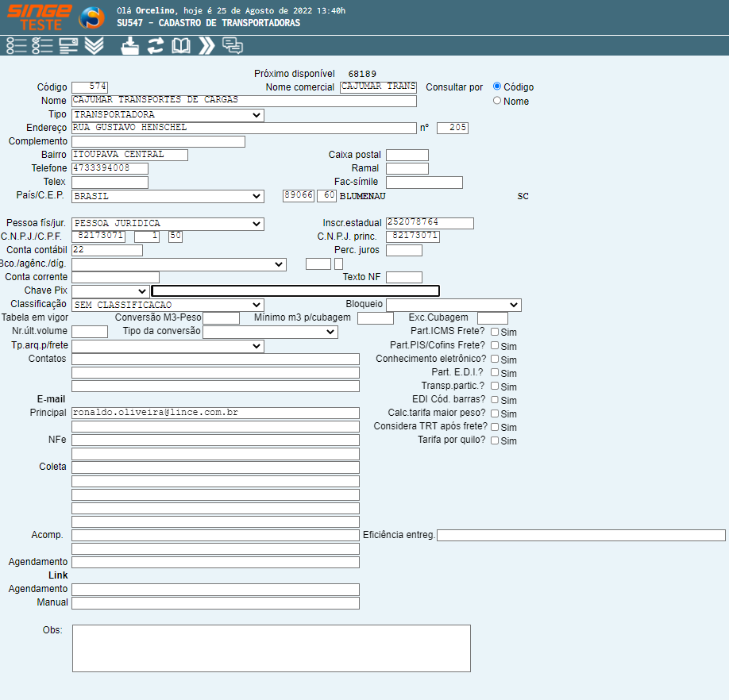Check Considera TRT após frete Sim checkbox

(495, 427)
